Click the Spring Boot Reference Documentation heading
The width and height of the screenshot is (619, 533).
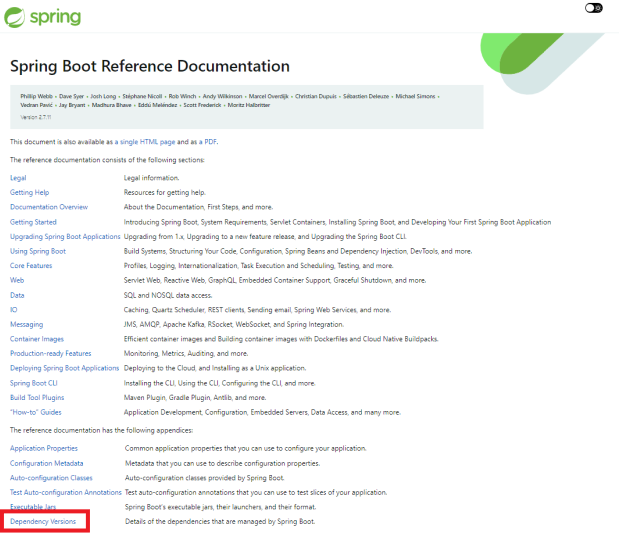(150, 66)
